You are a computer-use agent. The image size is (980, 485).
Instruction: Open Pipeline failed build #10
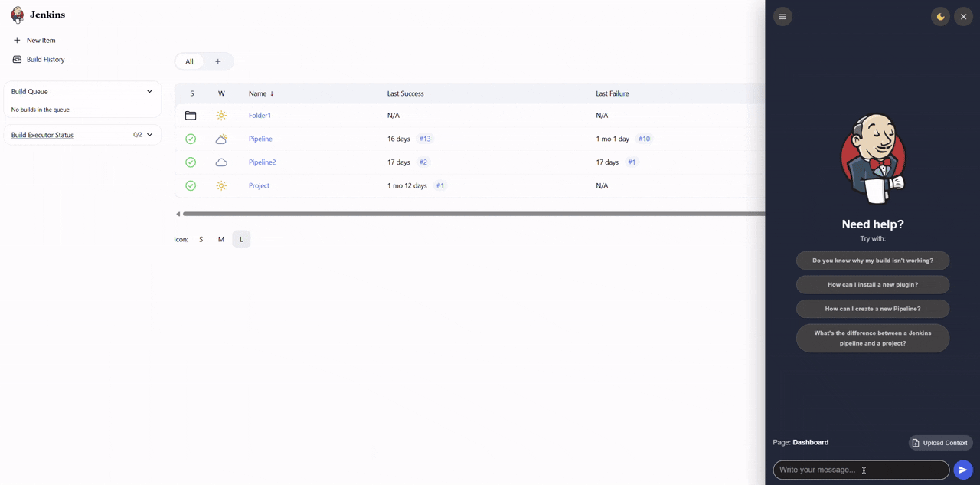(x=644, y=139)
